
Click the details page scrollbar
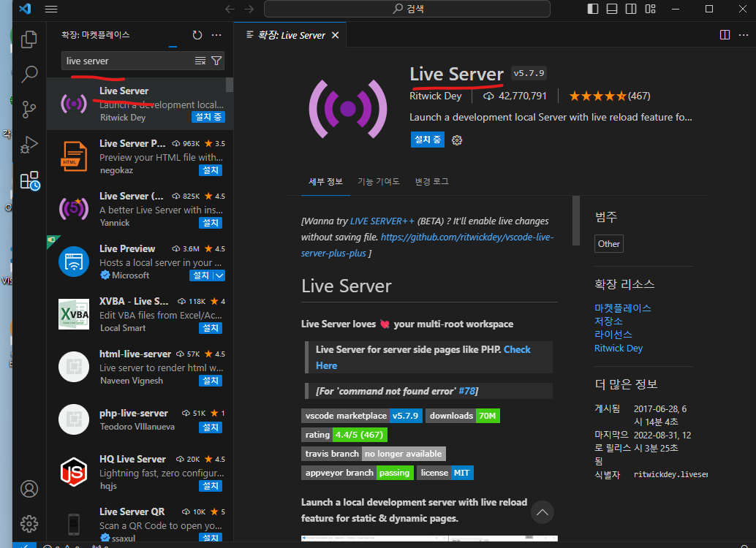[575, 221]
